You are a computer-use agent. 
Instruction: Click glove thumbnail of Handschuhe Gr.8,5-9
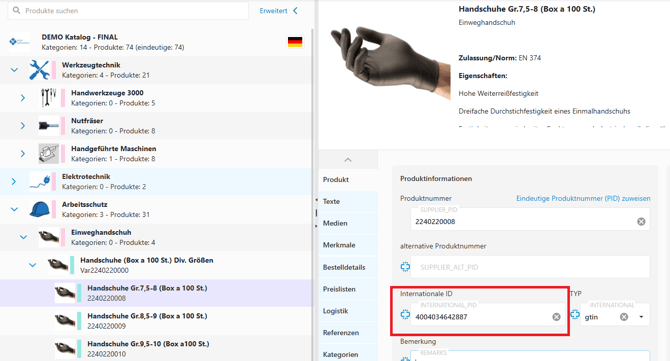(x=65, y=321)
